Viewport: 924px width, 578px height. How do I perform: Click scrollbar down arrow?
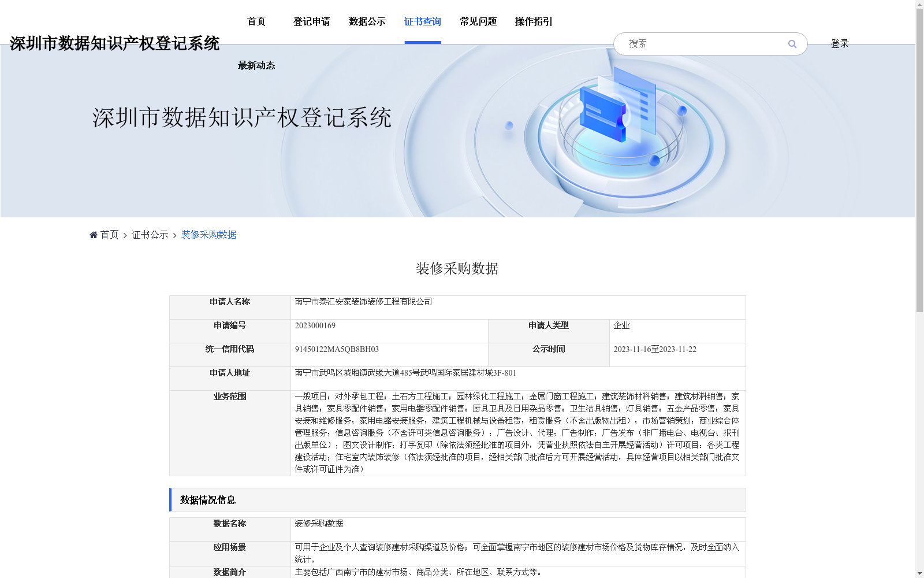pyautogui.click(x=919, y=573)
